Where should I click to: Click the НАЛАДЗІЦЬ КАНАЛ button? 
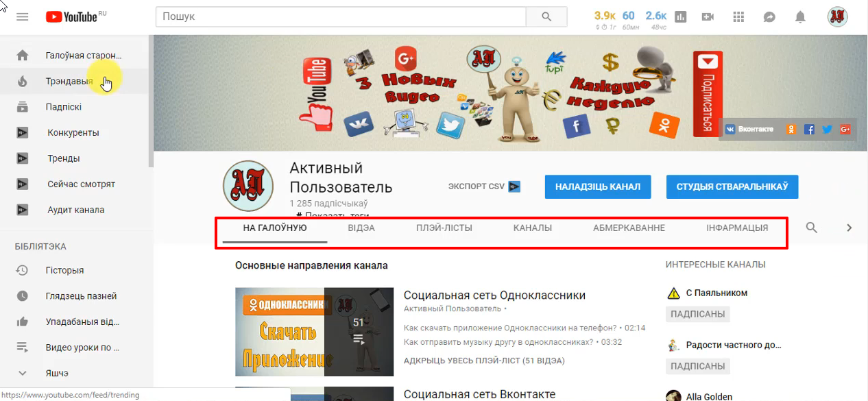pyautogui.click(x=598, y=186)
